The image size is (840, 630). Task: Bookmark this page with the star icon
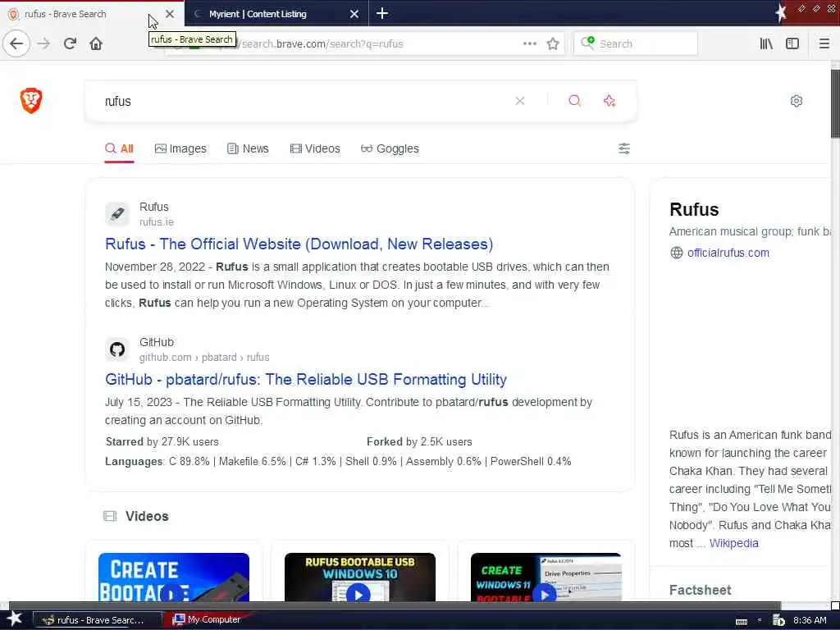click(x=553, y=43)
